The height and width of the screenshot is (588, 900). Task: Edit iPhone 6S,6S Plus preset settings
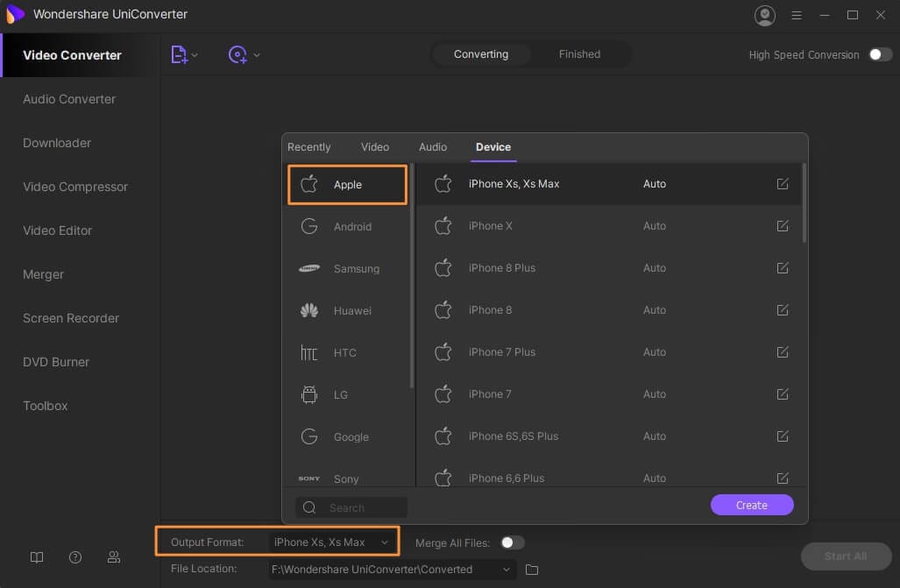point(783,436)
